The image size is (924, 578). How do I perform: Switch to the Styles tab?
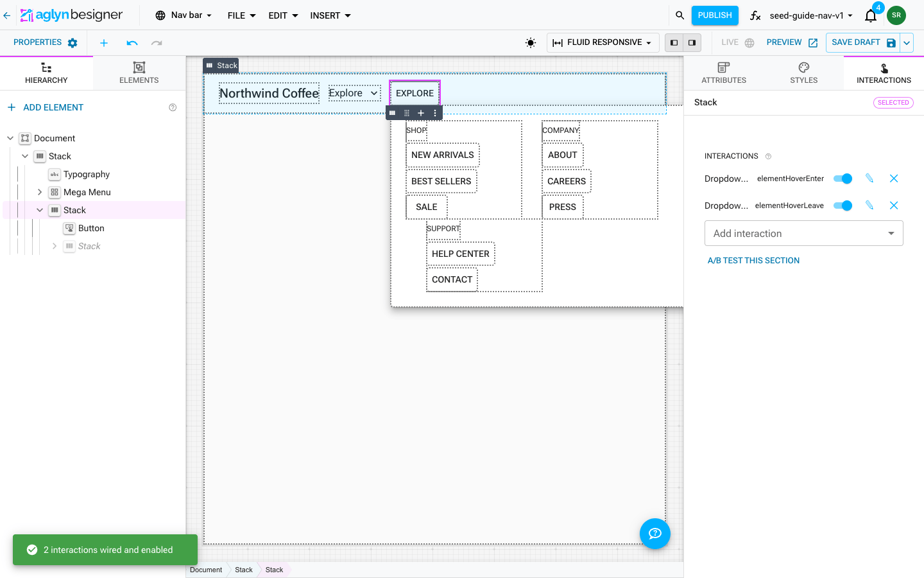click(x=804, y=73)
